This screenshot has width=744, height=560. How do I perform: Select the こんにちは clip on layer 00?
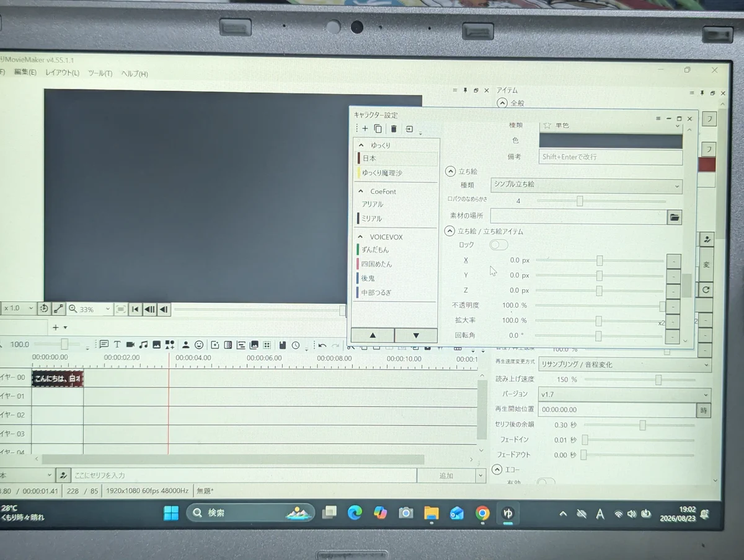[x=58, y=378]
